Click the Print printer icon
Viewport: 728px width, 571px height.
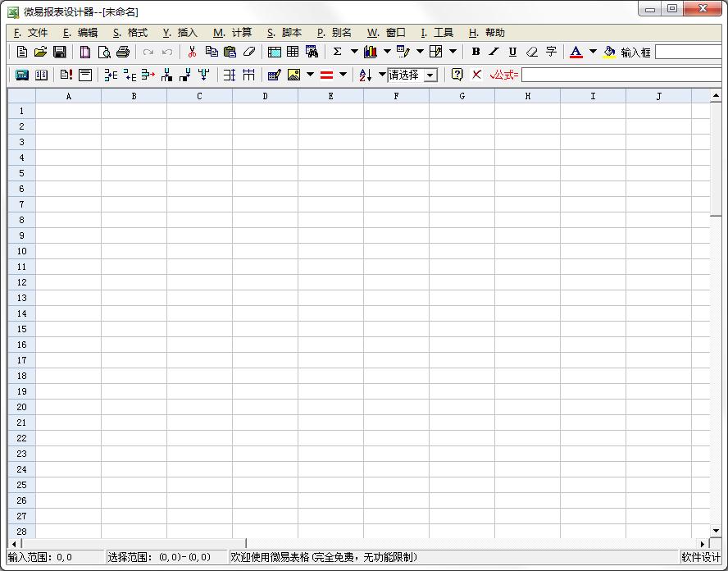(123, 52)
